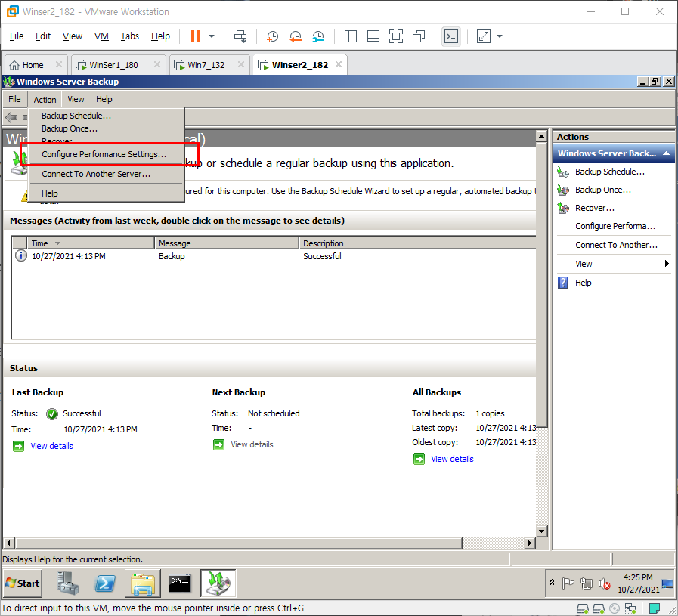
Task: Switch to the WinSer1_180 tab
Action: pyautogui.click(x=112, y=65)
